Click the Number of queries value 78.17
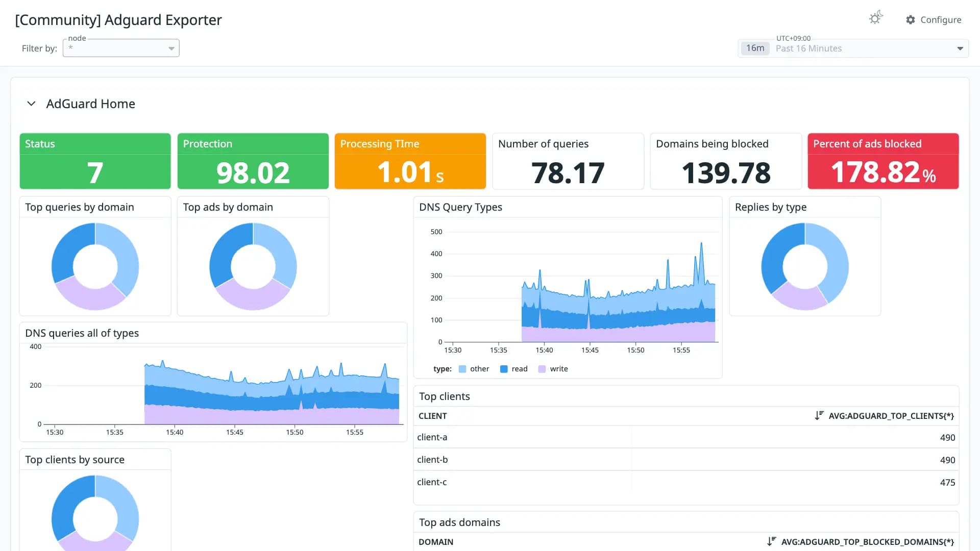Image resolution: width=980 pixels, height=551 pixels. 568,172
